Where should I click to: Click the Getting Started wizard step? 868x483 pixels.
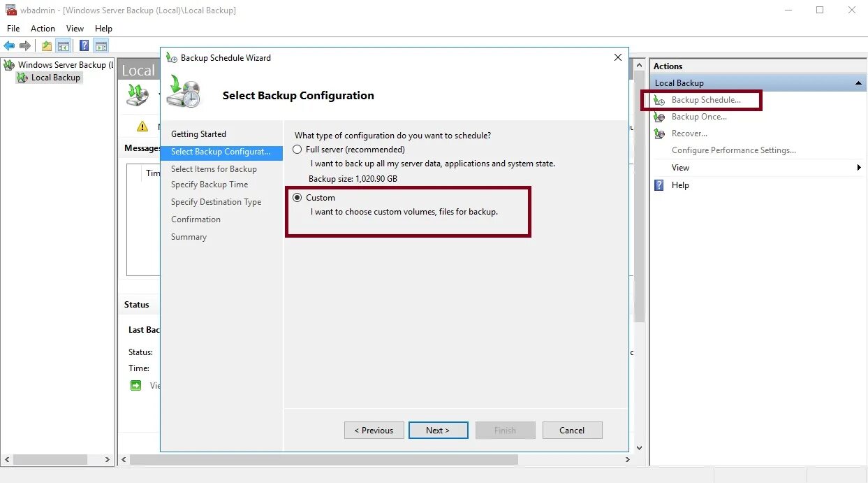pos(199,134)
